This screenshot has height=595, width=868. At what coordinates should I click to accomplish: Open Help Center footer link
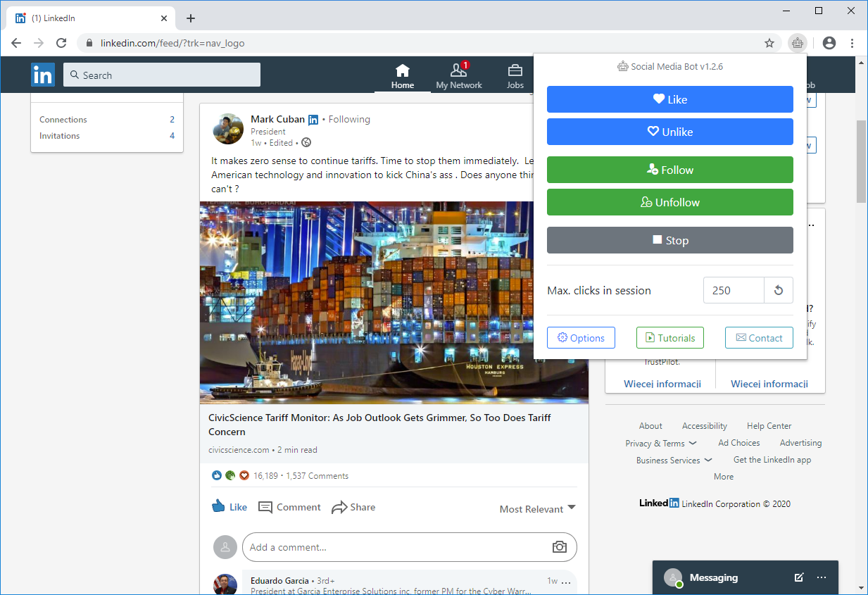[769, 426]
